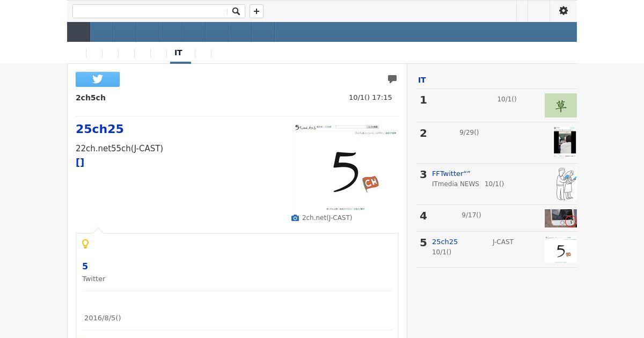644x338 pixels.
Task: Focus the search input field
Action: 150,11
